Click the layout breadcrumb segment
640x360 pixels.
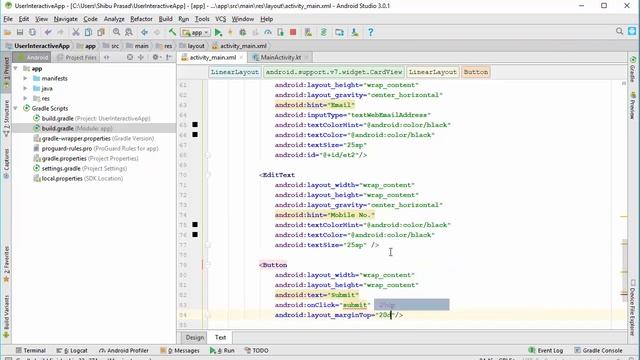tap(192, 46)
